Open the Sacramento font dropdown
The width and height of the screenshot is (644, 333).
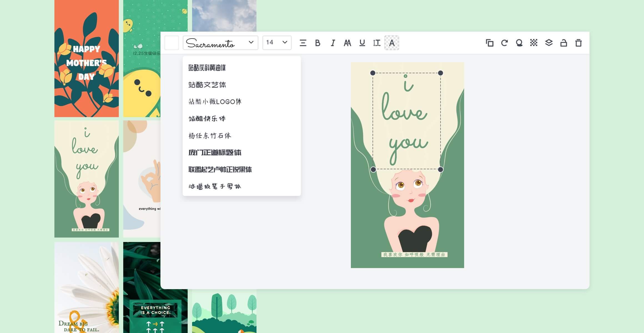(220, 43)
